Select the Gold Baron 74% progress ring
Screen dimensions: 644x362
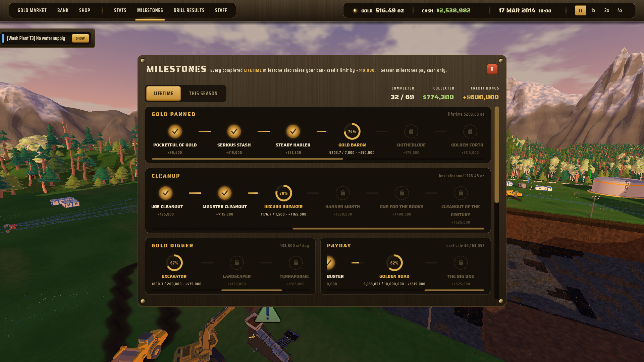[x=352, y=131]
